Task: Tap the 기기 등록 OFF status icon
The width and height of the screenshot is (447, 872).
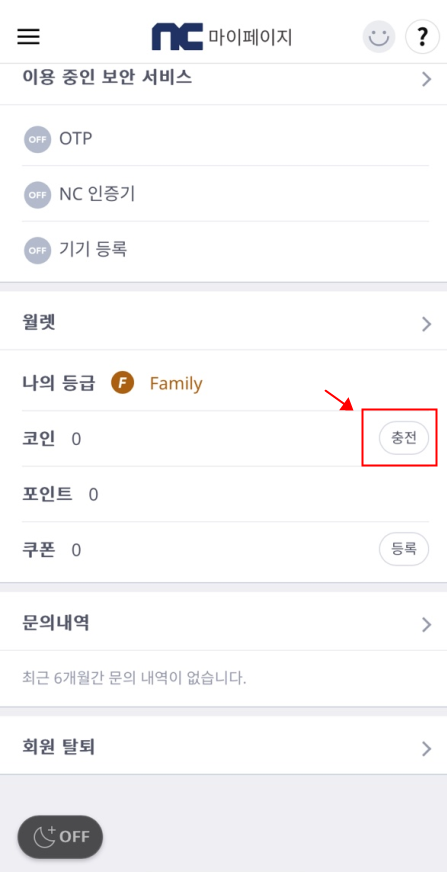Action: click(x=37, y=250)
